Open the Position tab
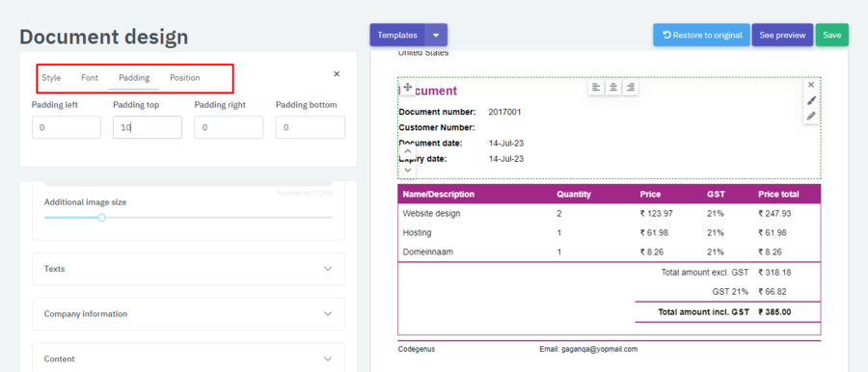This screenshot has width=868, height=372. [x=185, y=78]
